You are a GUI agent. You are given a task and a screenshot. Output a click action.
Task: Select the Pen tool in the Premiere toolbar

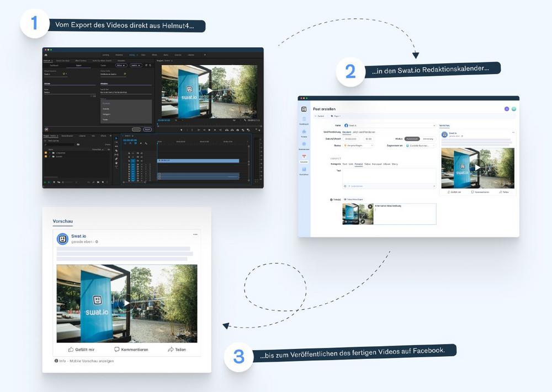pyautogui.click(x=116, y=159)
